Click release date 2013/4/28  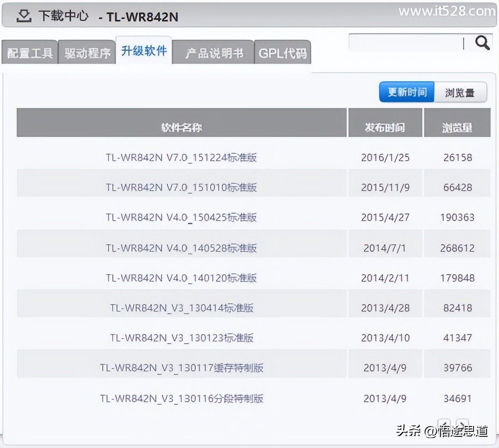pos(385,308)
